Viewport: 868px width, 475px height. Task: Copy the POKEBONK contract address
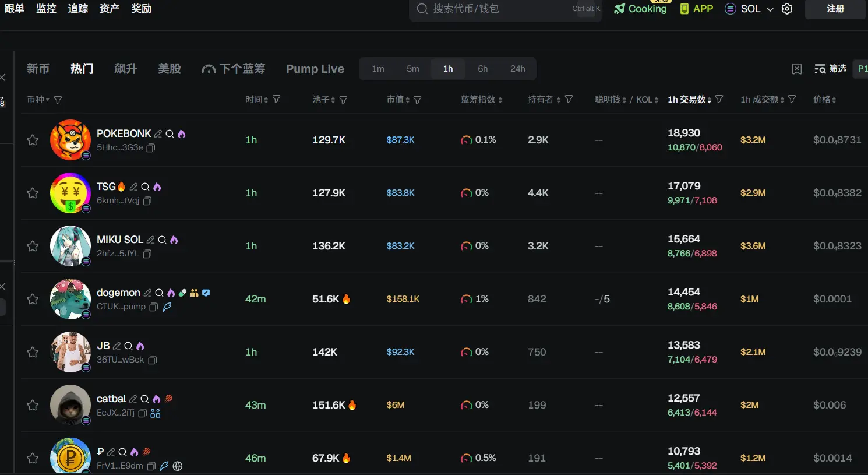[x=151, y=148]
